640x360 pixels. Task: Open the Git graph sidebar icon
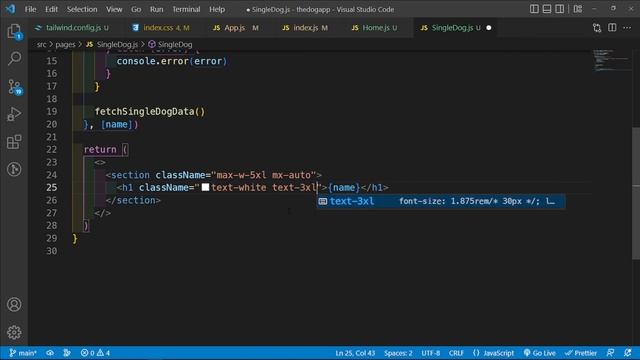point(14,169)
